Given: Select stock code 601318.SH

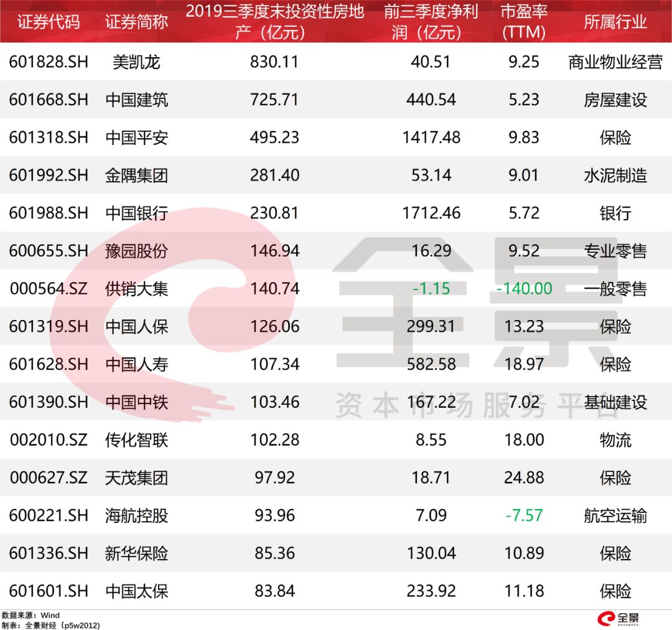Looking at the screenshot, I should point(49,137).
